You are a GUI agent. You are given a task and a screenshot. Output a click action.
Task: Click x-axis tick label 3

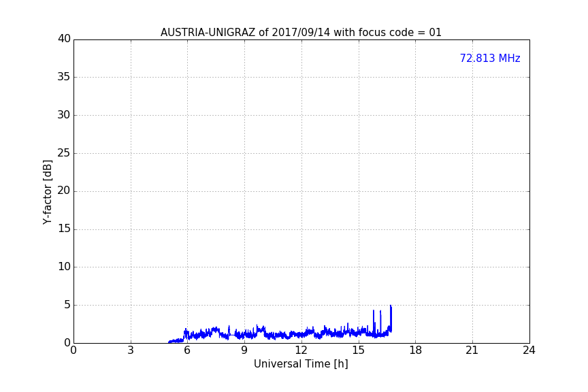(x=131, y=350)
